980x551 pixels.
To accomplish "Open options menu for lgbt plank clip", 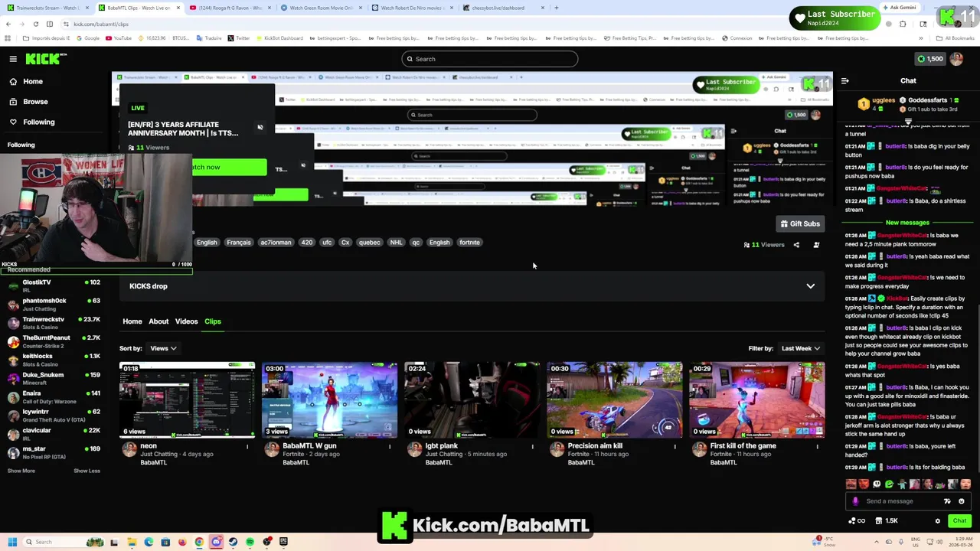I will click(x=532, y=446).
